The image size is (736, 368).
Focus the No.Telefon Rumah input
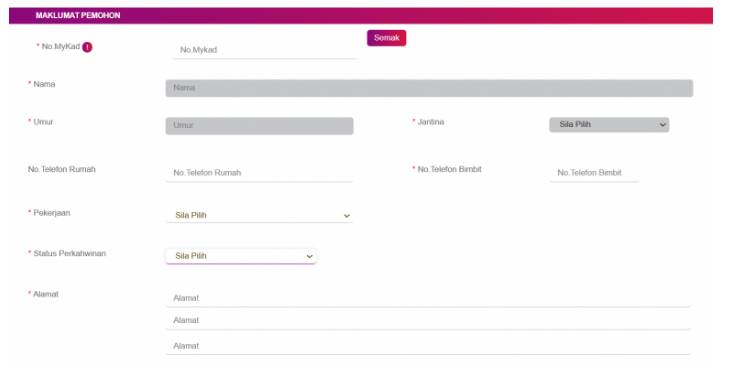click(x=259, y=173)
